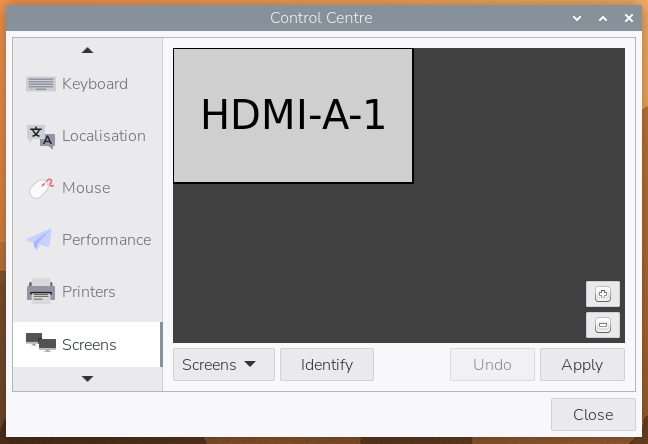Minimize the Control Centre window
The height and width of the screenshot is (444, 648).
[578, 18]
